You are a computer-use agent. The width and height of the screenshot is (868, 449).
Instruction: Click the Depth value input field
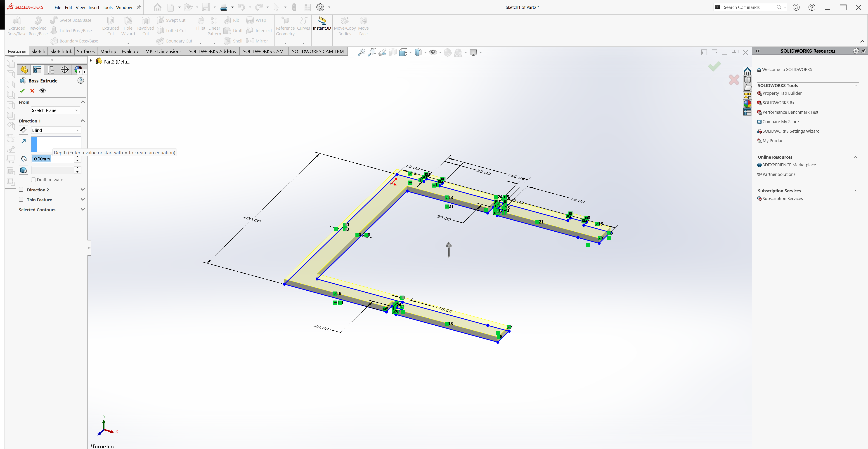(x=52, y=159)
